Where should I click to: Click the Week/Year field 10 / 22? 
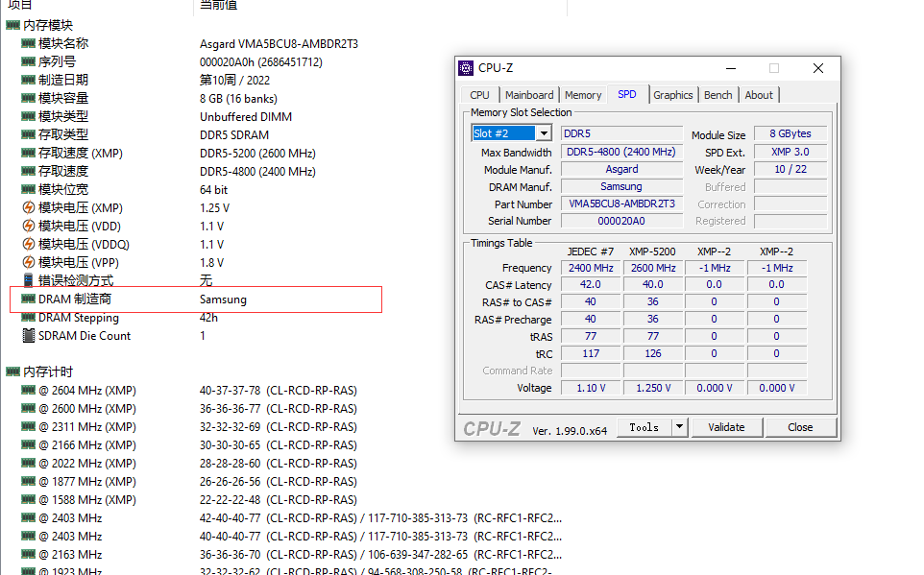click(x=790, y=170)
